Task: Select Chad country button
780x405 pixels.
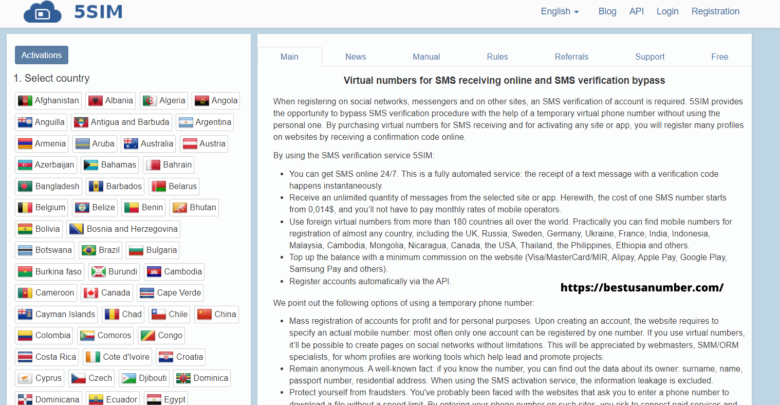Action: 123,314
